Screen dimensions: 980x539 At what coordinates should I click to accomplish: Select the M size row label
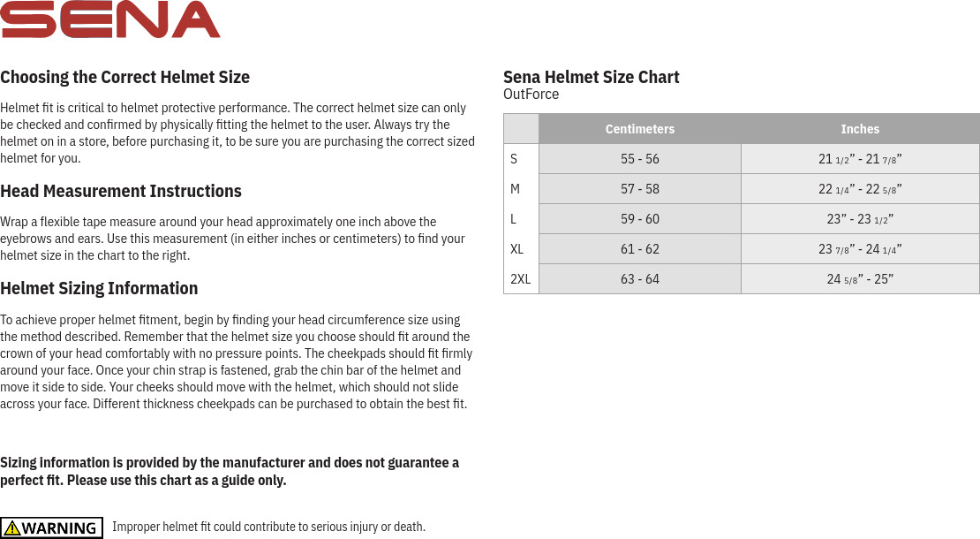tap(515, 189)
